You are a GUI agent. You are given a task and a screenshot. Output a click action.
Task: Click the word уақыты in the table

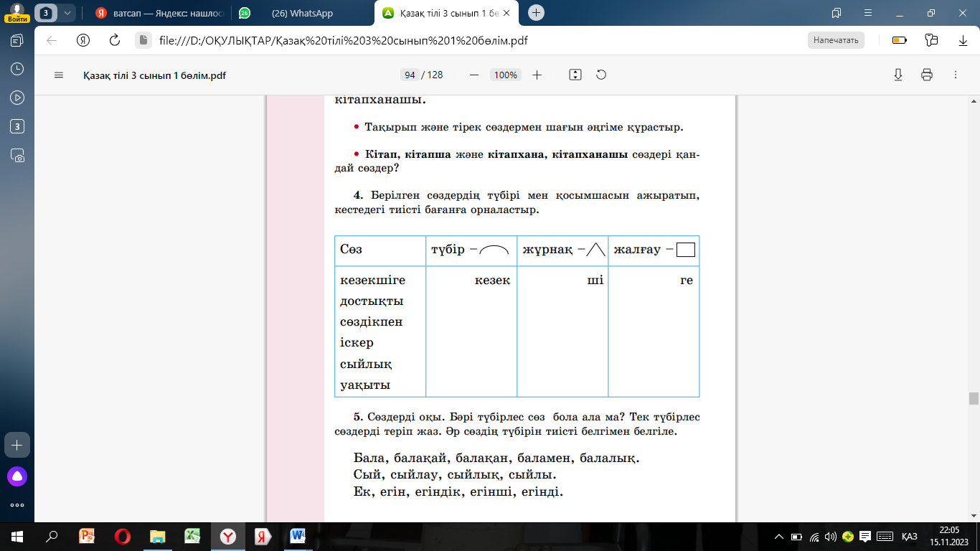click(x=365, y=385)
